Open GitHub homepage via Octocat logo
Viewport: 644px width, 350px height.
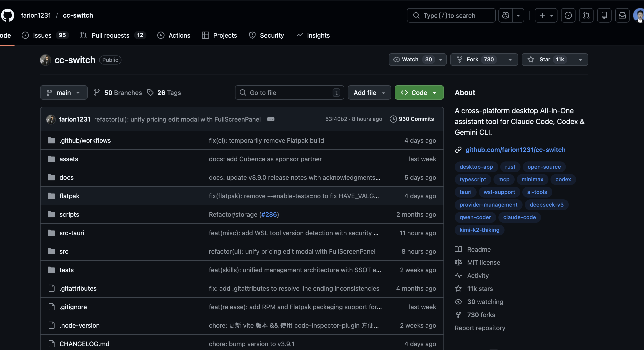click(x=7, y=15)
